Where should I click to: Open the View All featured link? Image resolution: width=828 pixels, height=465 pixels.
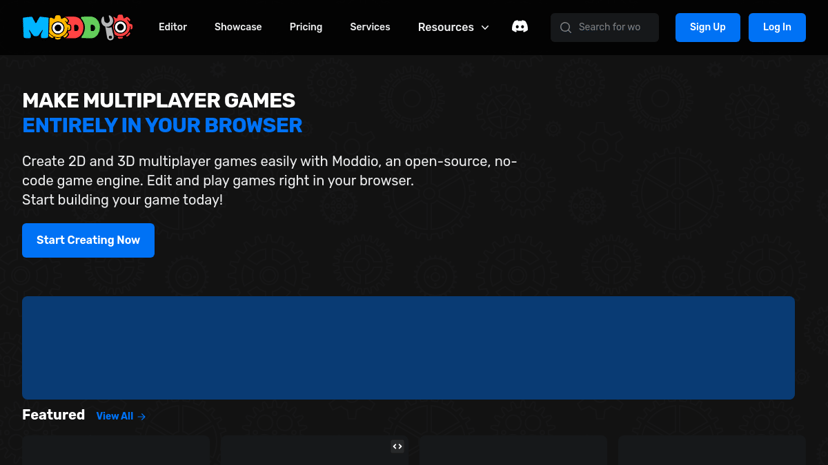click(x=121, y=416)
